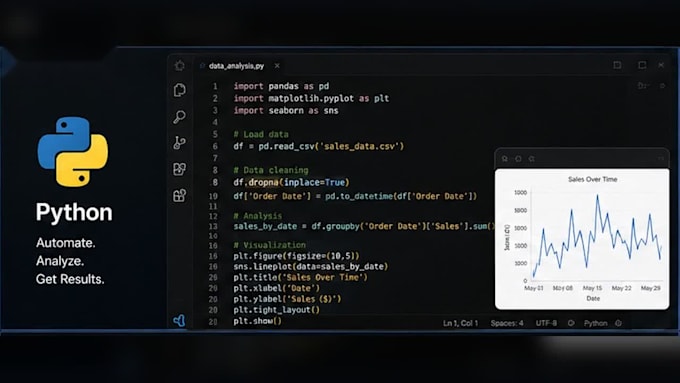Click the plt.title('Sales Over Time') line

click(301, 277)
